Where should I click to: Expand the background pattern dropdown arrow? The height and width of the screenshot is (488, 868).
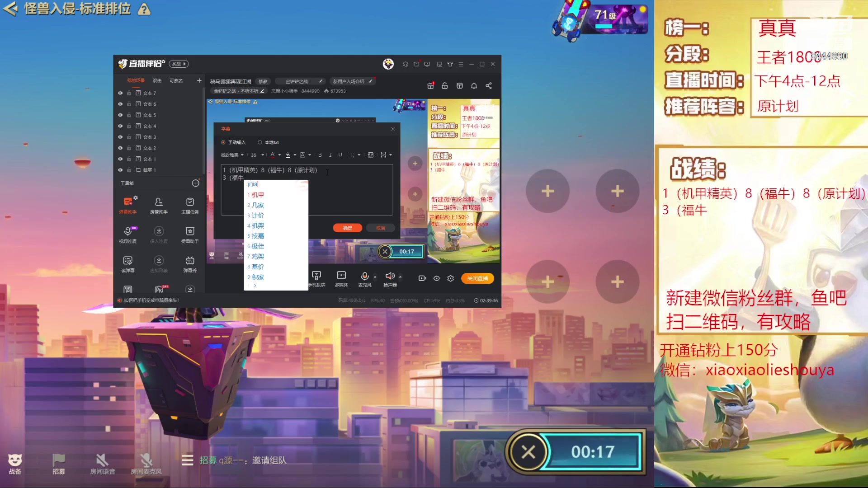(391, 155)
